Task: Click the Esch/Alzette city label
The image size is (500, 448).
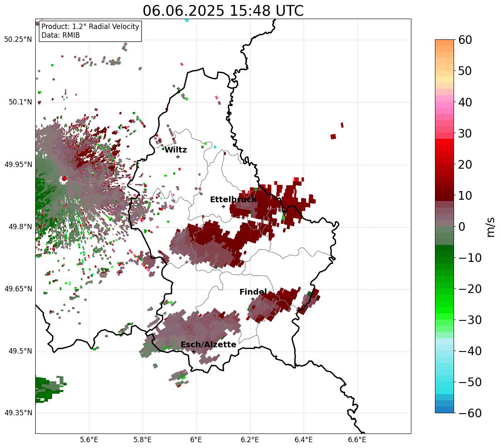Action: click(x=208, y=345)
